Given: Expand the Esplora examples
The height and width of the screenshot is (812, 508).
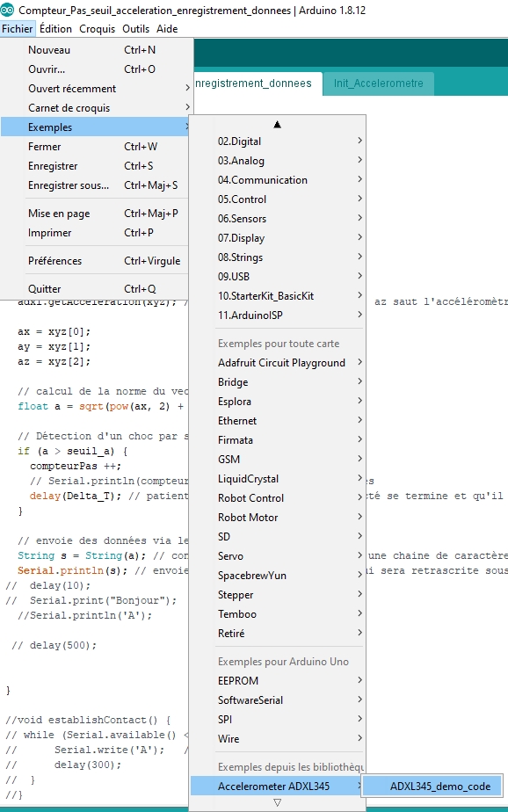Looking at the screenshot, I should [x=278, y=402].
